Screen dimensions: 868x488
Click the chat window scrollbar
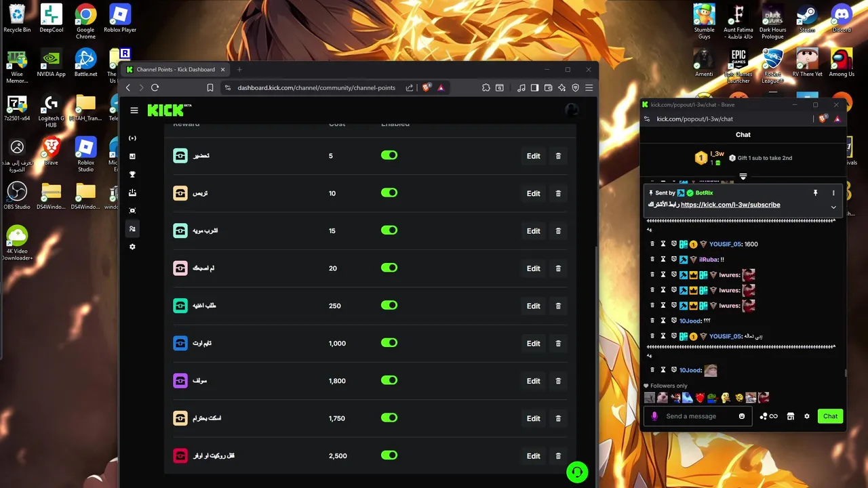845,373
